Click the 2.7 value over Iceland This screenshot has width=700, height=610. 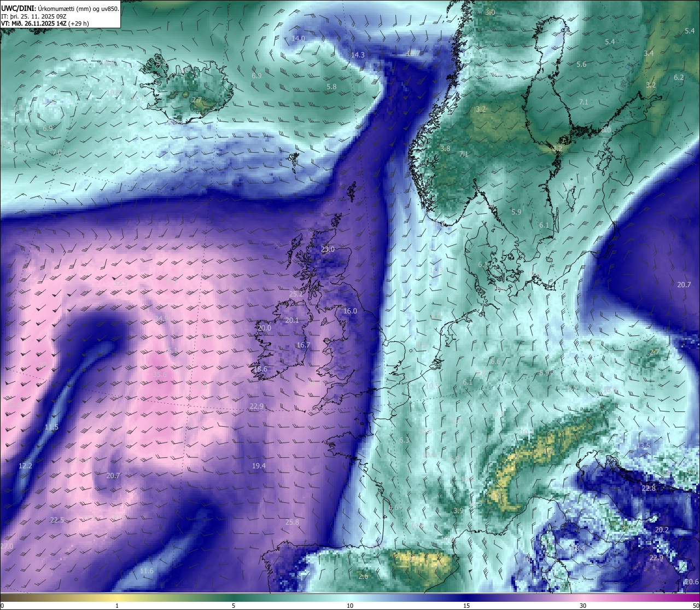click(x=196, y=100)
